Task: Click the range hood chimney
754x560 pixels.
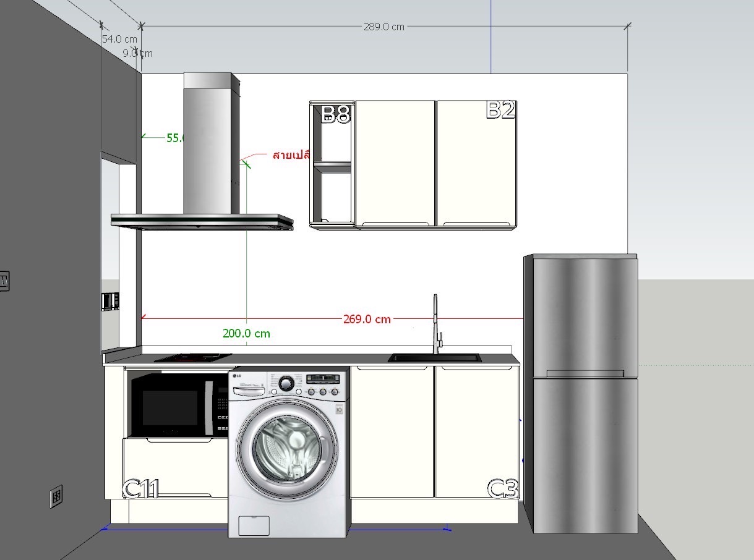Action: [207, 142]
